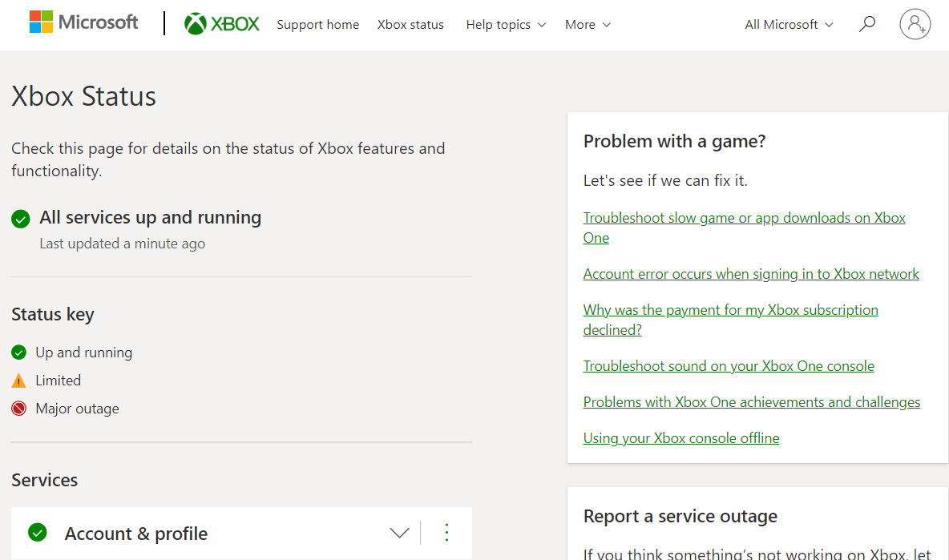The width and height of the screenshot is (949, 560).
Task: Click the Status key heading
Action: tap(53, 315)
